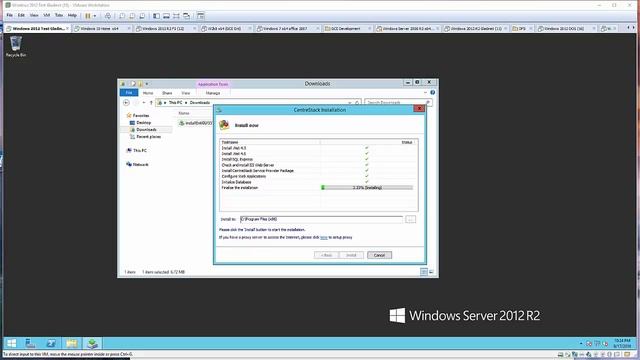Viewport: 640px width, 360px height.
Task: Open the snapshot manager toolbar icon
Action: pos(142,16)
